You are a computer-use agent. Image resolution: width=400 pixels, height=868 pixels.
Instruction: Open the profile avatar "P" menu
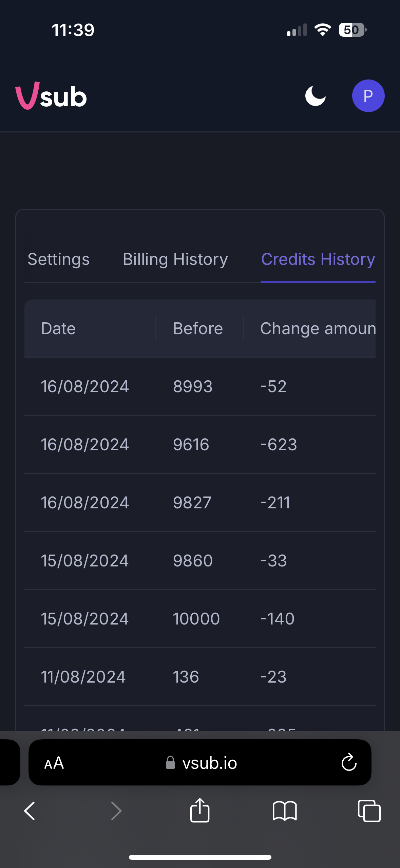pyautogui.click(x=368, y=96)
